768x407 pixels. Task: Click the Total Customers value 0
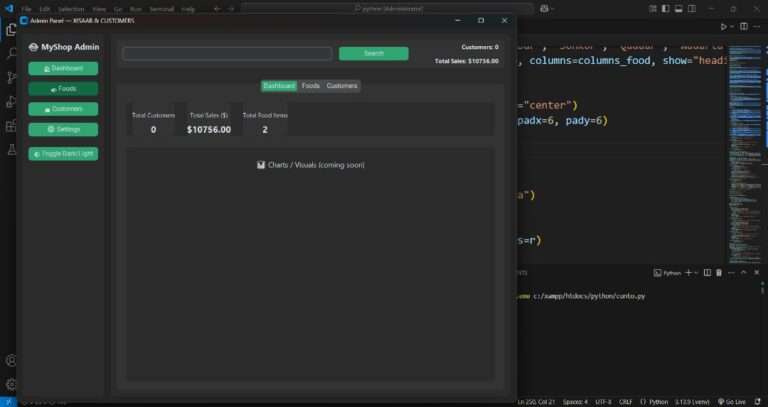click(153, 130)
